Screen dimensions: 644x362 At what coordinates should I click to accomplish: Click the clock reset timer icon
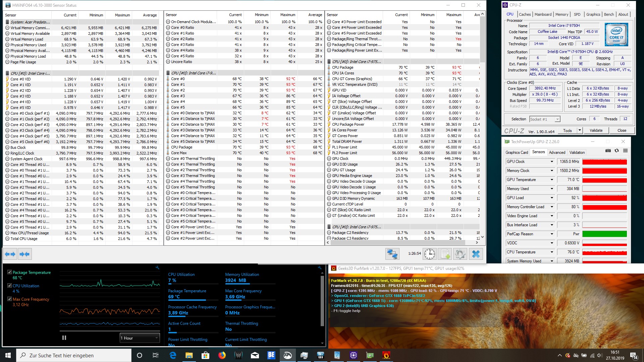pyautogui.click(x=429, y=254)
